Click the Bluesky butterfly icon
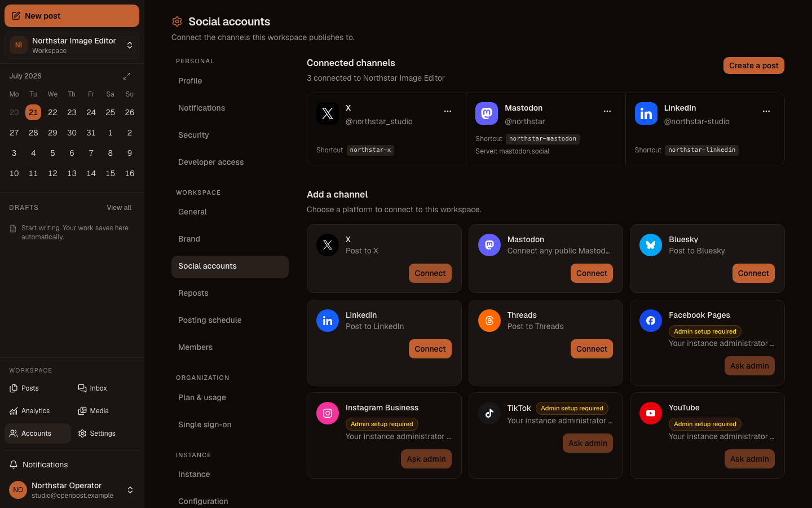This screenshot has width=812, height=508. [651, 245]
